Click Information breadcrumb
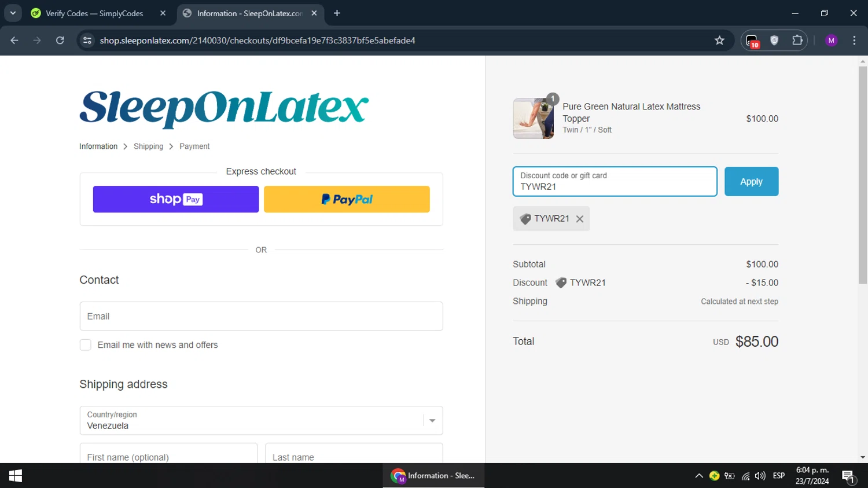This screenshot has height=488, width=868. 98,146
